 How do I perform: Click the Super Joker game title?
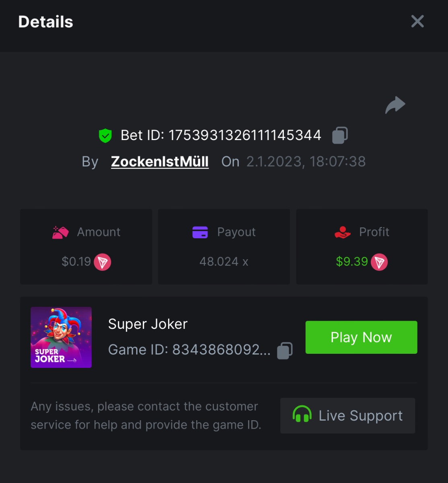(x=148, y=324)
